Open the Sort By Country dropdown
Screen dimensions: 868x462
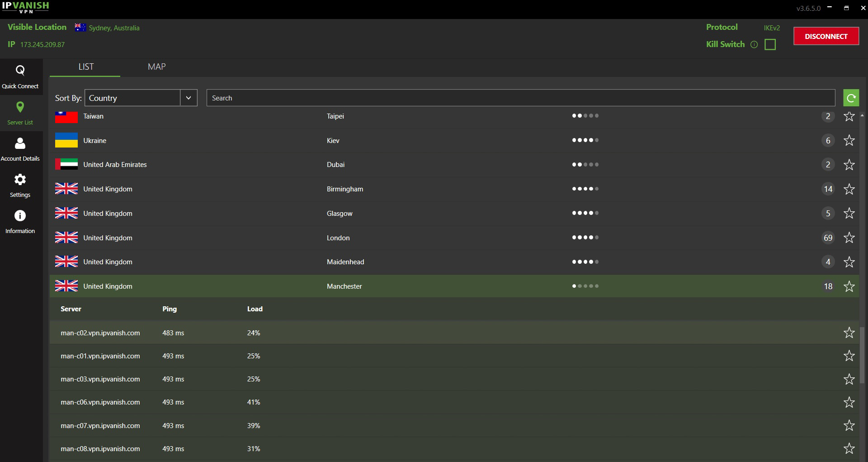(x=141, y=98)
